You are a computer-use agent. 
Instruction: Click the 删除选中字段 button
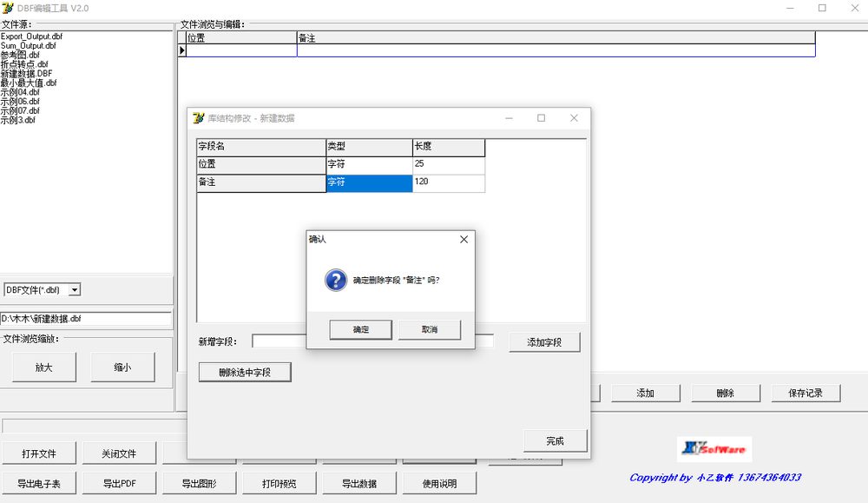tap(245, 373)
